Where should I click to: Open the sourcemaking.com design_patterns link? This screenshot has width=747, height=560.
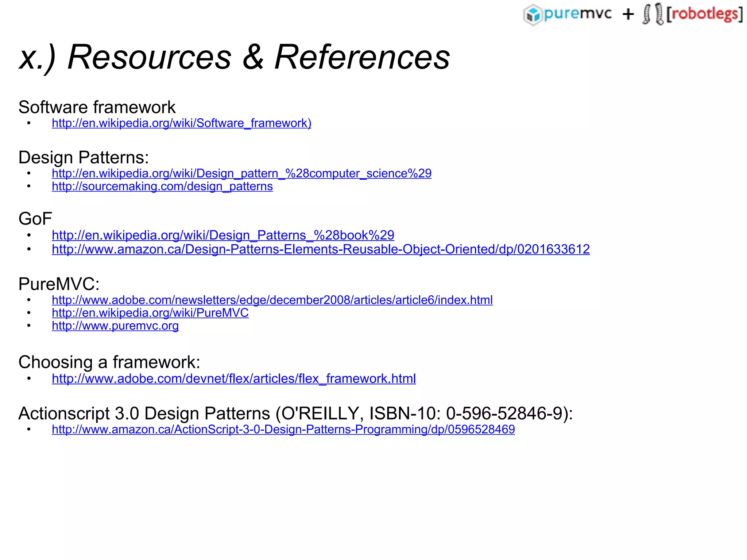click(x=162, y=186)
